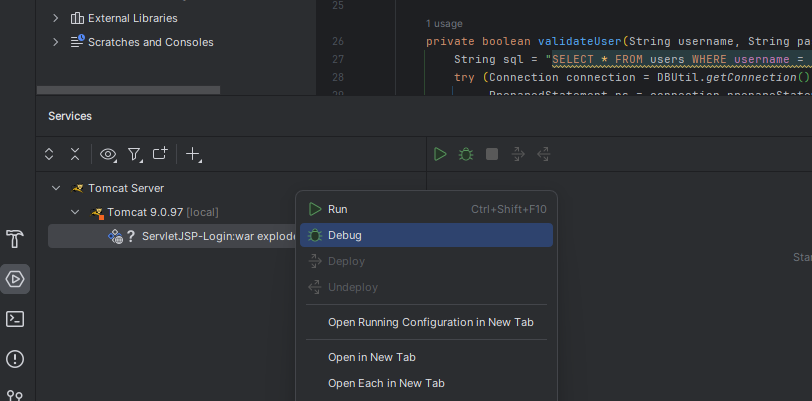Open the Terminal tool window
The width and height of the screenshot is (812, 401).
pyautogui.click(x=15, y=319)
